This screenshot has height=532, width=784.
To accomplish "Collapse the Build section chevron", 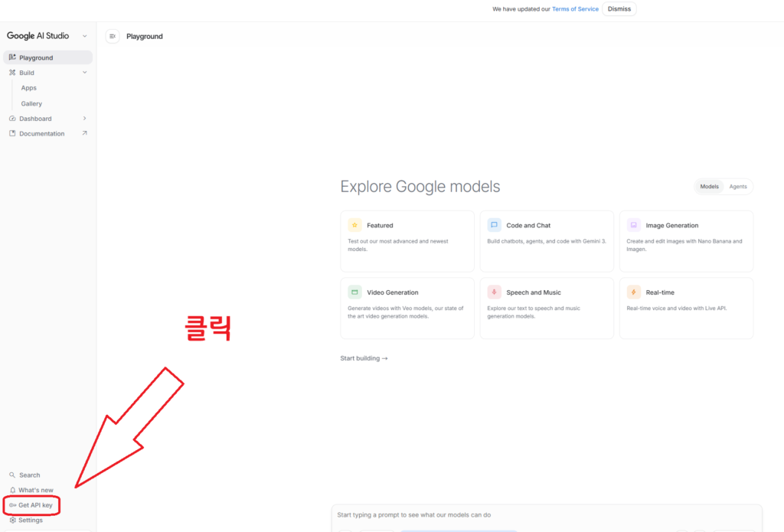I will coord(84,72).
